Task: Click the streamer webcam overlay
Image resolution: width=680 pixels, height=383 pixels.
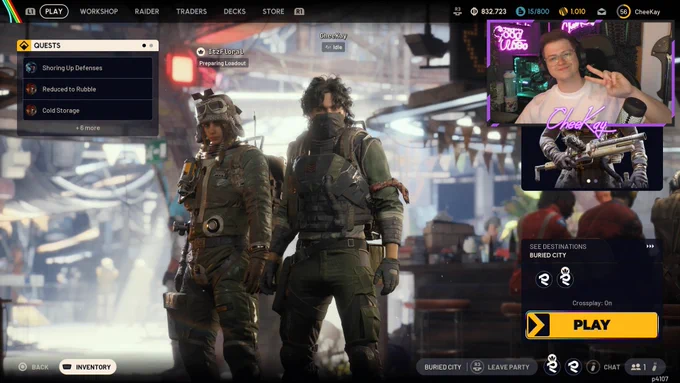Action: [581, 72]
